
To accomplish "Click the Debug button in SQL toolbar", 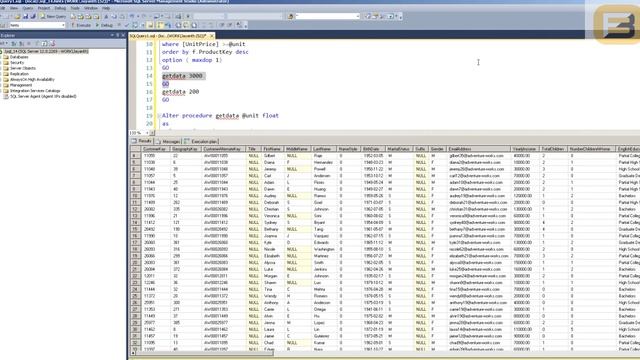I will (104, 25).
